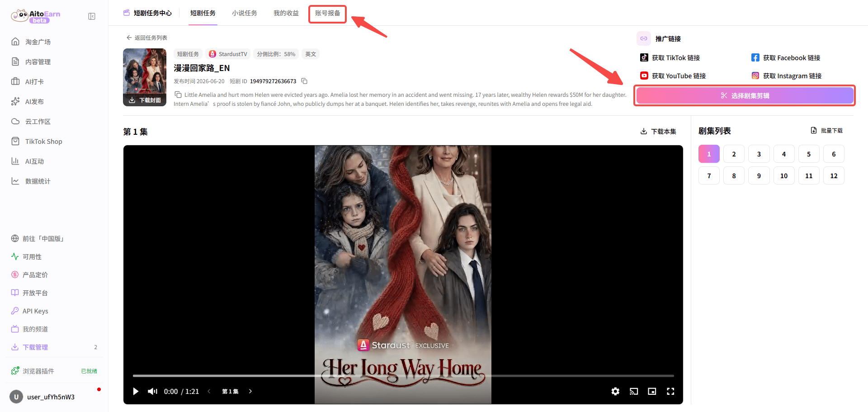Open the video settings gear
Viewport: 868px width, 412px height.
(615, 391)
